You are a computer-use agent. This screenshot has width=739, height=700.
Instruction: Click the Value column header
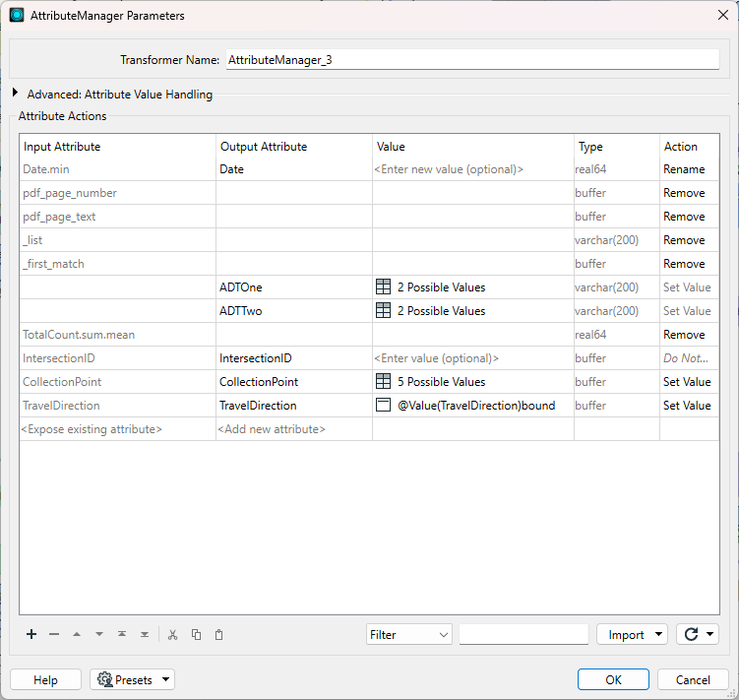point(473,147)
